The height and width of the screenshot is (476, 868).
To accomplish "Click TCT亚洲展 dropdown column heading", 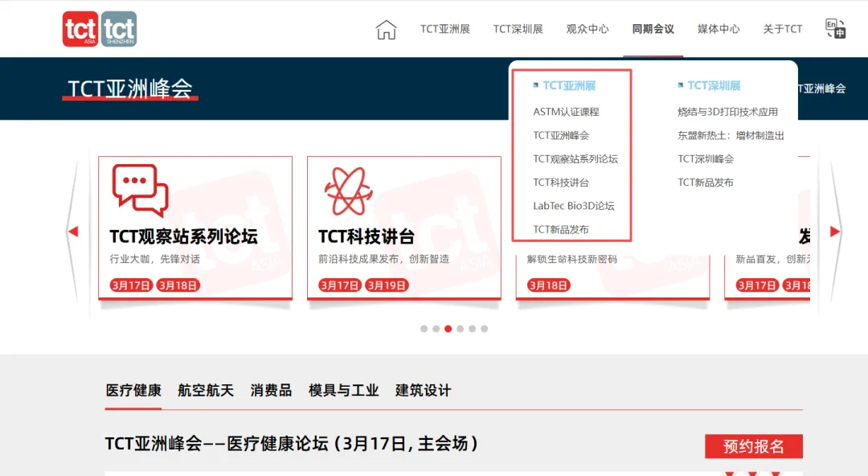I will (x=568, y=86).
